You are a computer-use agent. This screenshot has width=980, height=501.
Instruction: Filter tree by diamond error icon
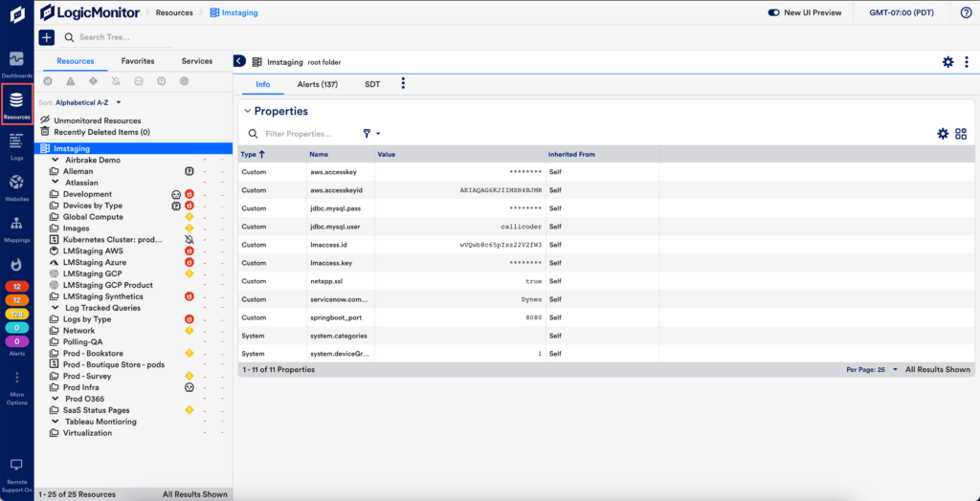(93, 81)
